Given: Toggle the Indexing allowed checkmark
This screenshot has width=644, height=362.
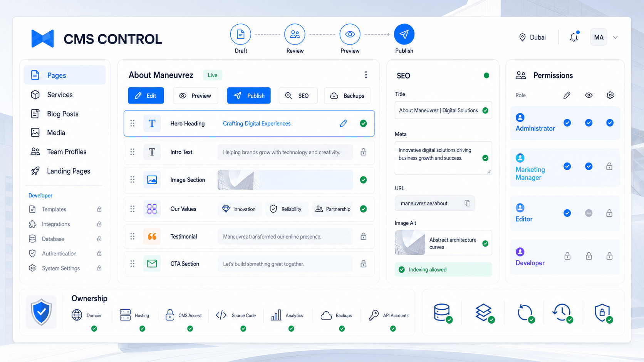Looking at the screenshot, I should [402, 269].
